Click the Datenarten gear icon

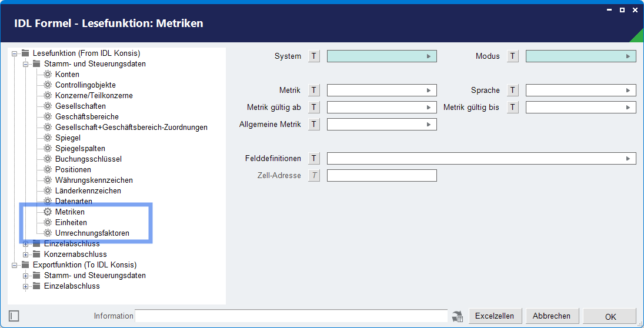point(48,201)
